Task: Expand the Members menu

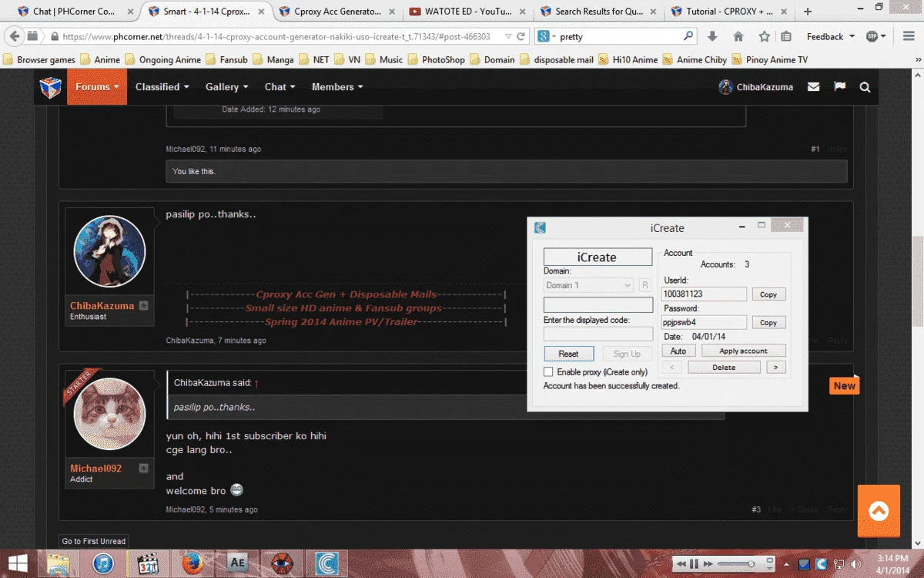Action: (337, 87)
